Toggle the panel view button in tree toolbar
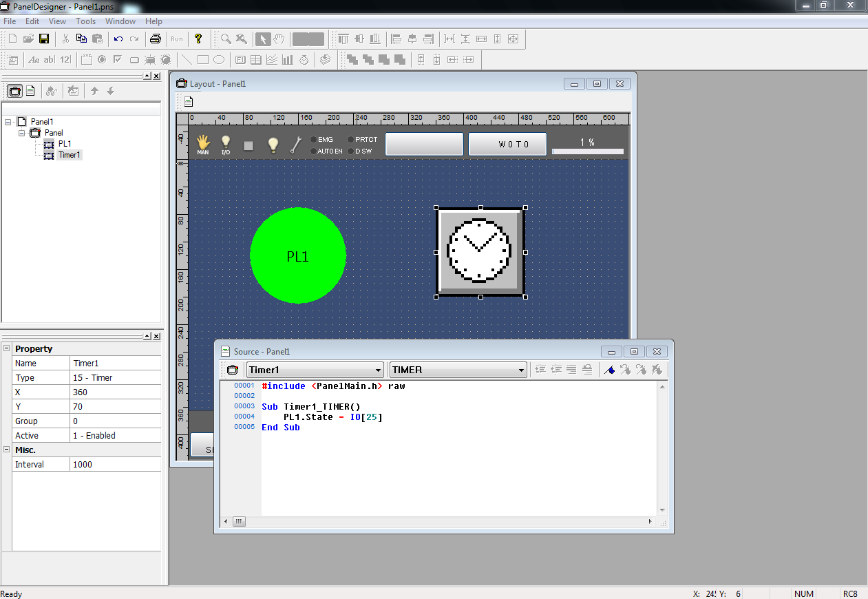The image size is (868, 599). pos(14,91)
